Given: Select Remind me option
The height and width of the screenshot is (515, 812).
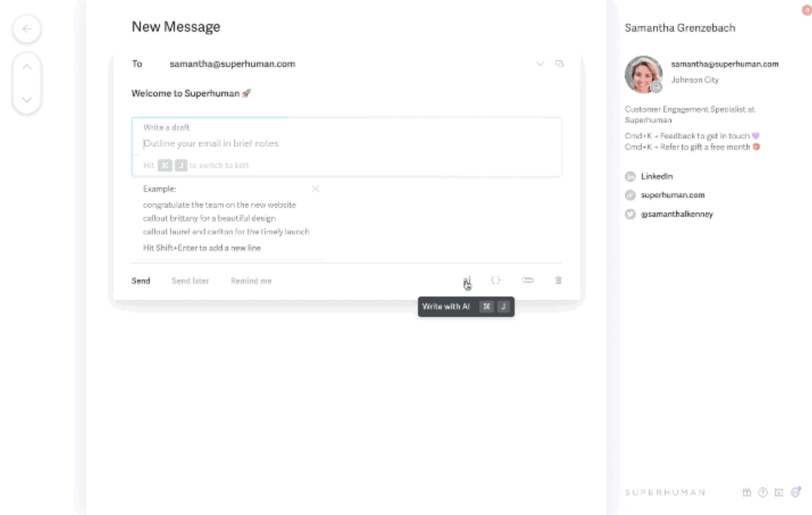Looking at the screenshot, I should coord(251,281).
